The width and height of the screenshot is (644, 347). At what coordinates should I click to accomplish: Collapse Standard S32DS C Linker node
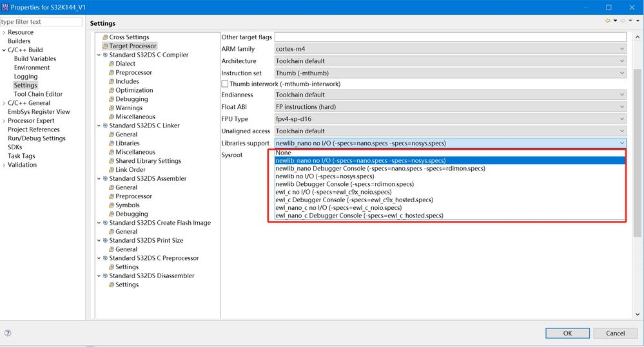pos(99,126)
